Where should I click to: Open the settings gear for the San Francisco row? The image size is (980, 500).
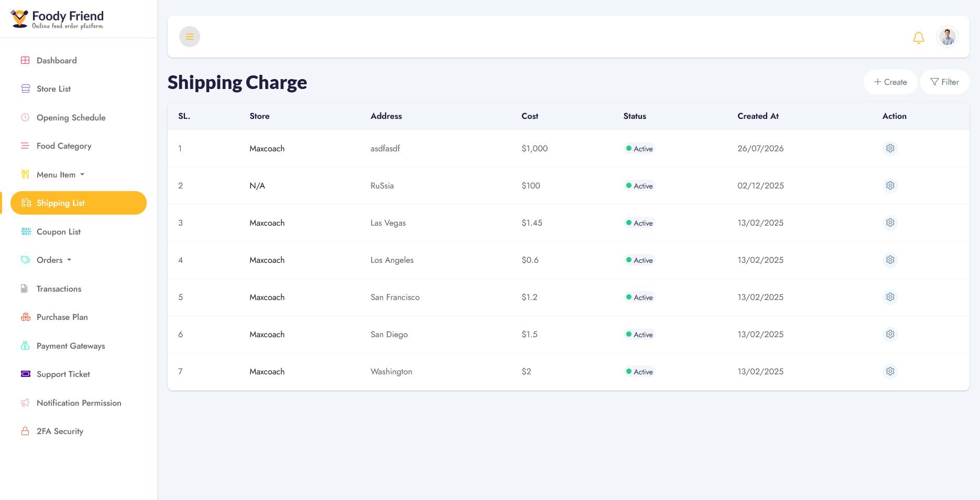tap(890, 297)
